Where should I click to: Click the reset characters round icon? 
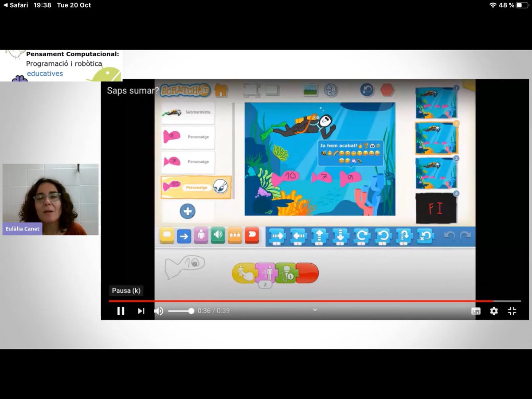click(x=367, y=90)
